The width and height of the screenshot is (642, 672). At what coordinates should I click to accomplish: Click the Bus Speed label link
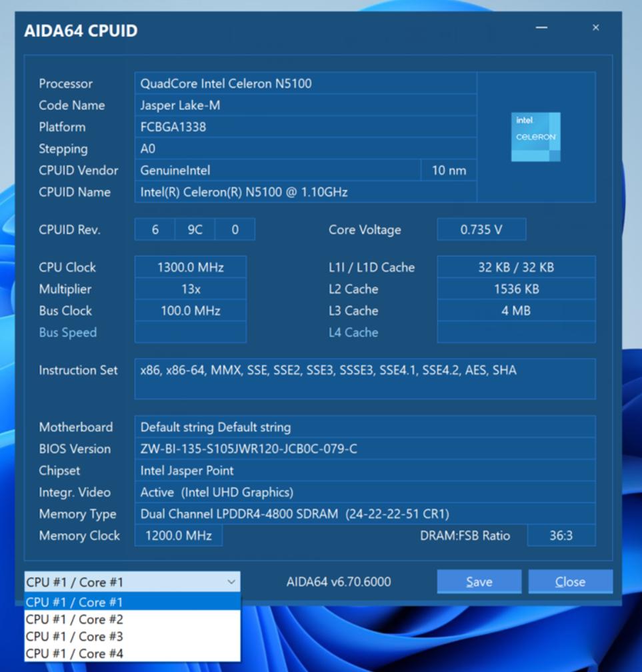click(x=68, y=332)
